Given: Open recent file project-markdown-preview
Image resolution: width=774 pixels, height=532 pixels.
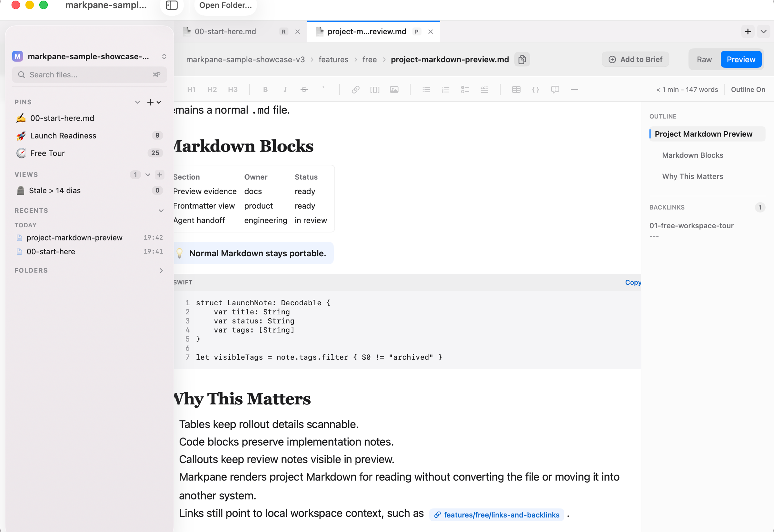Looking at the screenshot, I should coord(89,238).
